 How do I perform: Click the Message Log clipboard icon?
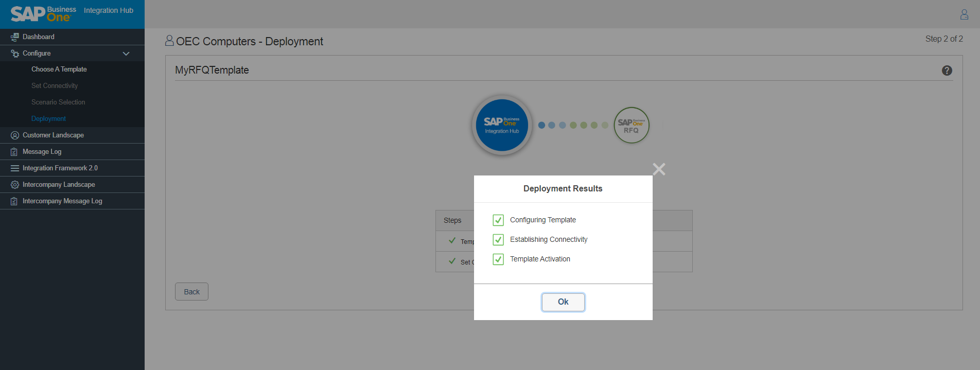click(14, 152)
